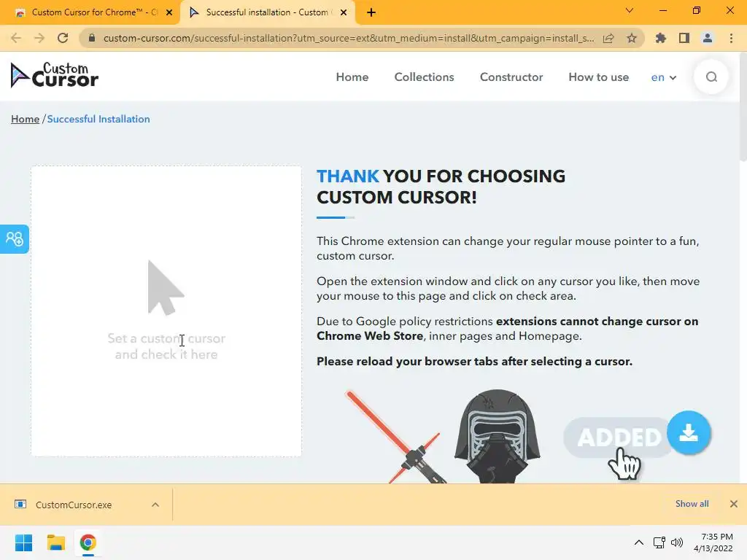Open CustomCursor.exe downloaded file
The width and height of the screenshot is (747, 560).
point(74,505)
